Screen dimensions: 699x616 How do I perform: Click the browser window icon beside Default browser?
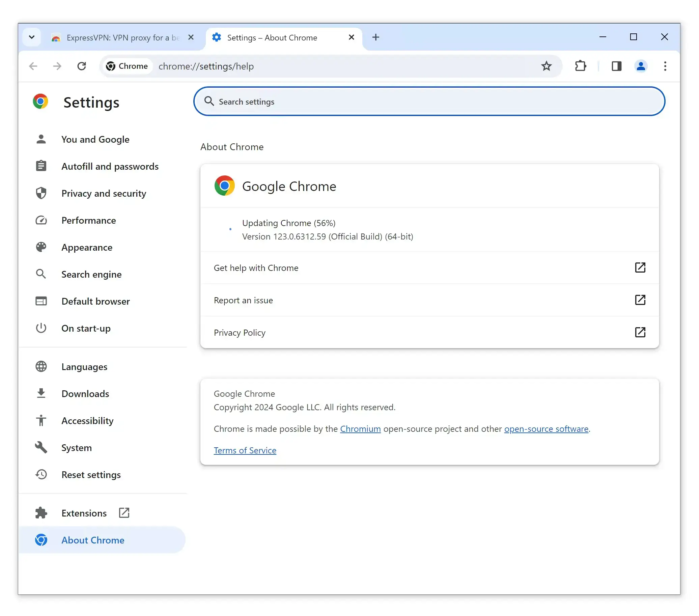(x=41, y=301)
